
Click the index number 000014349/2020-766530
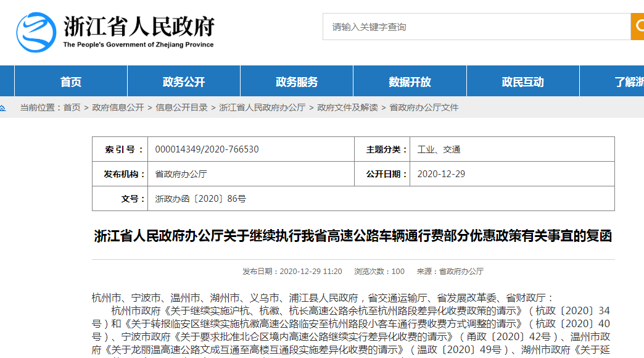pos(207,149)
